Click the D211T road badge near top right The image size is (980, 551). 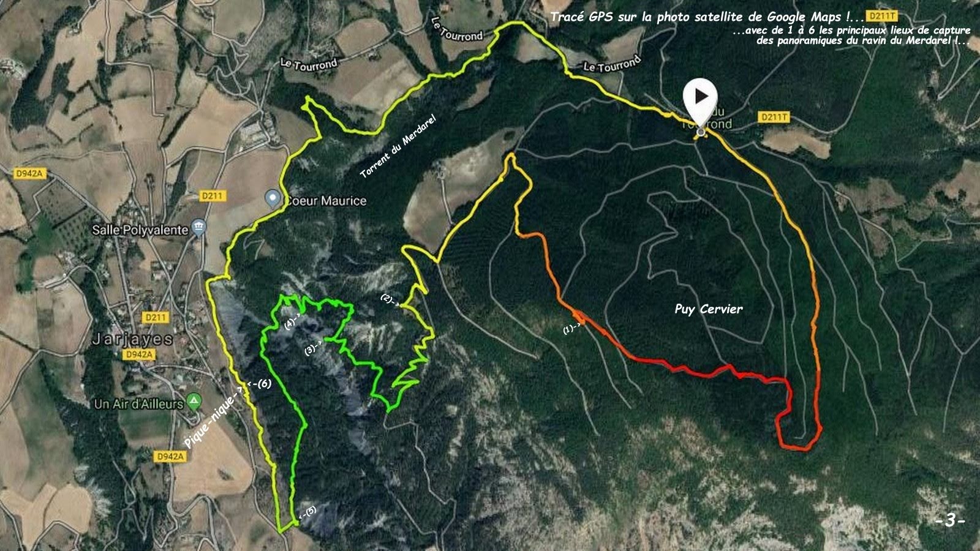point(882,18)
